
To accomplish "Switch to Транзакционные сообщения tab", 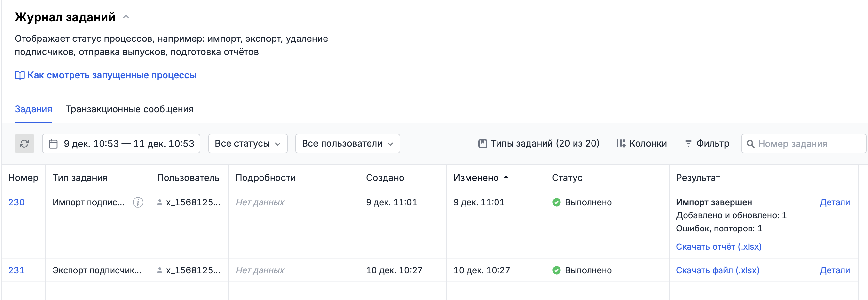I will click(129, 109).
